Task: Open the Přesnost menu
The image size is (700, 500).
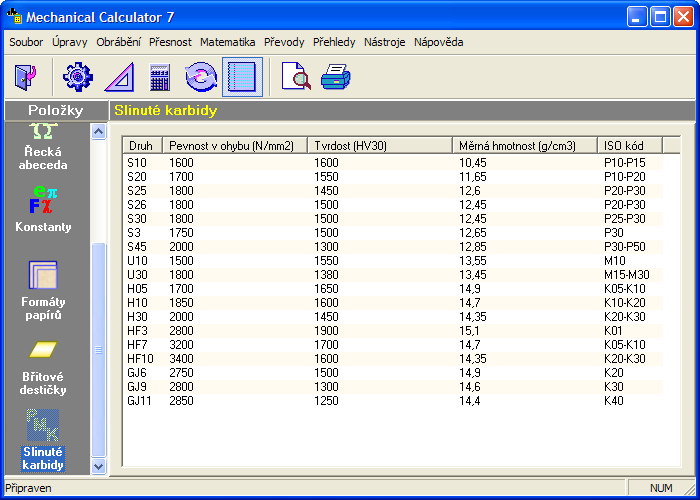Action: [170, 42]
